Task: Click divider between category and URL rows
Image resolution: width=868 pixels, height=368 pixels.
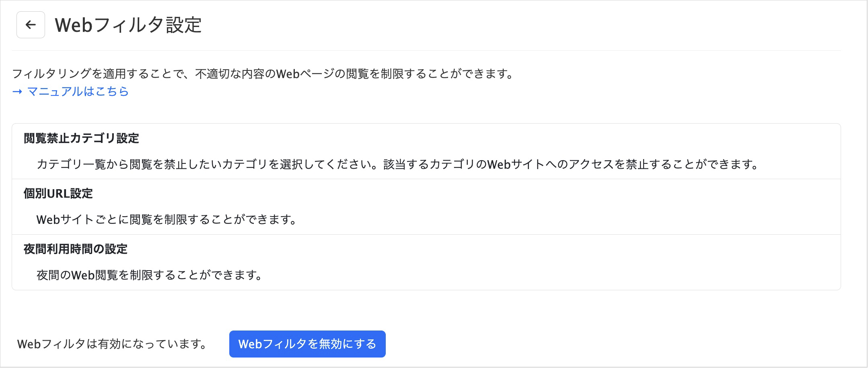Action: [x=426, y=179]
